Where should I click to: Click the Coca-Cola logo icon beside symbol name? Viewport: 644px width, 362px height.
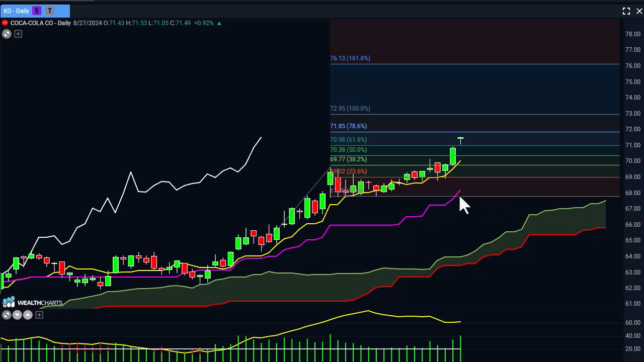click(x=5, y=23)
